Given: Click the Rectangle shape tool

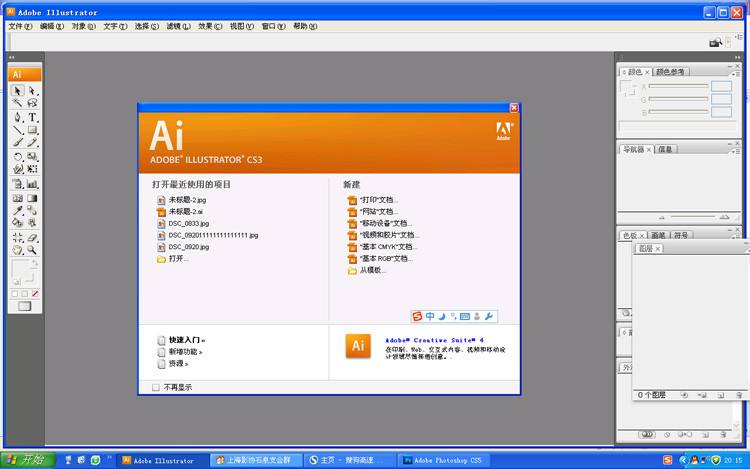Looking at the screenshot, I should click(x=32, y=130).
